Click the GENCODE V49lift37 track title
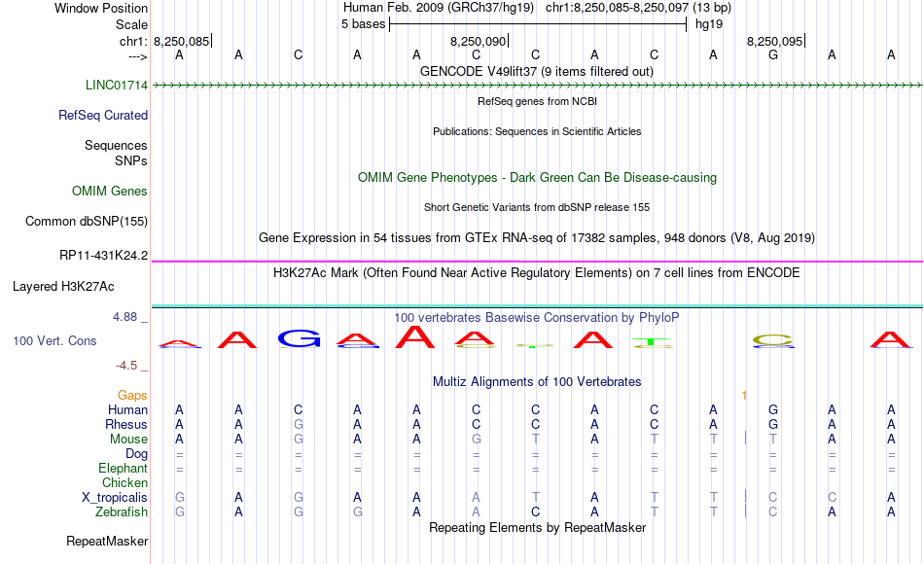The width and height of the screenshot is (924, 564). click(537, 71)
